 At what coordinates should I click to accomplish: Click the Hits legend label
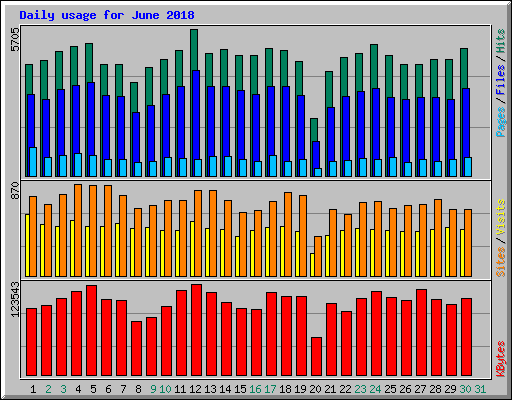pyautogui.click(x=501, y=41)
